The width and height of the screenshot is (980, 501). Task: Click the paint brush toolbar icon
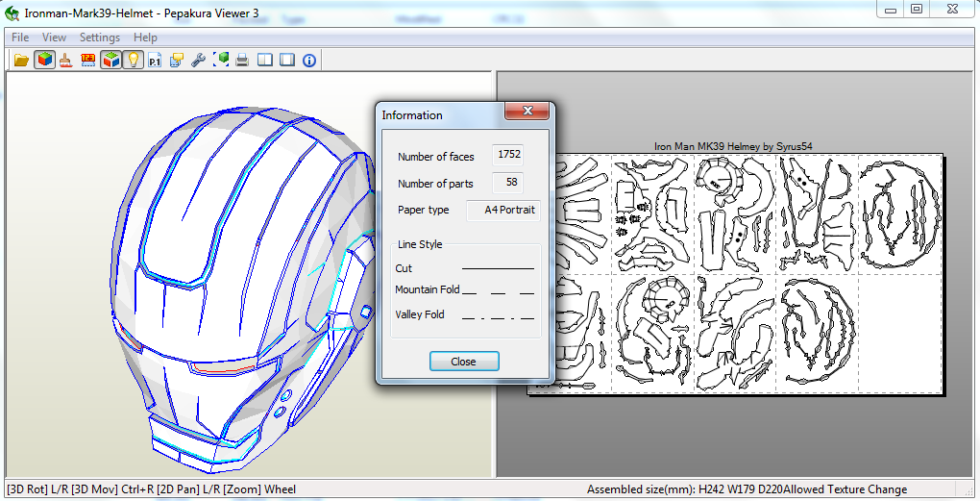click(x=66, y=60)
